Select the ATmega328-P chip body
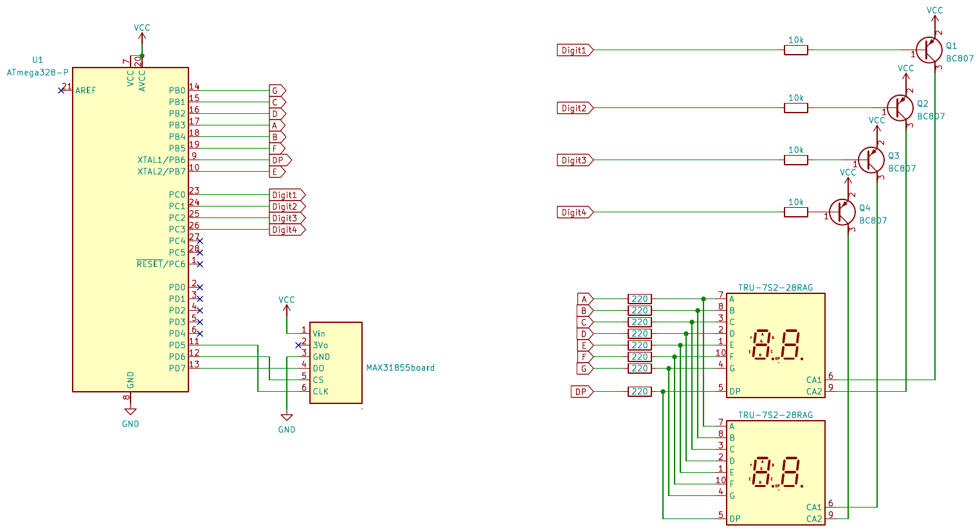This screenshot has height=532, width=980. tap(131, 229)
